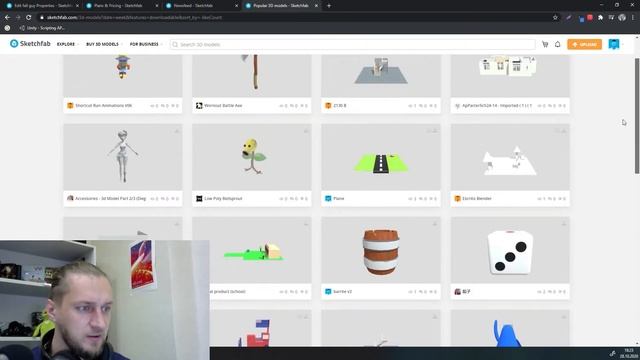Select the Popular 3D models tab

click(x=281, y=6)
